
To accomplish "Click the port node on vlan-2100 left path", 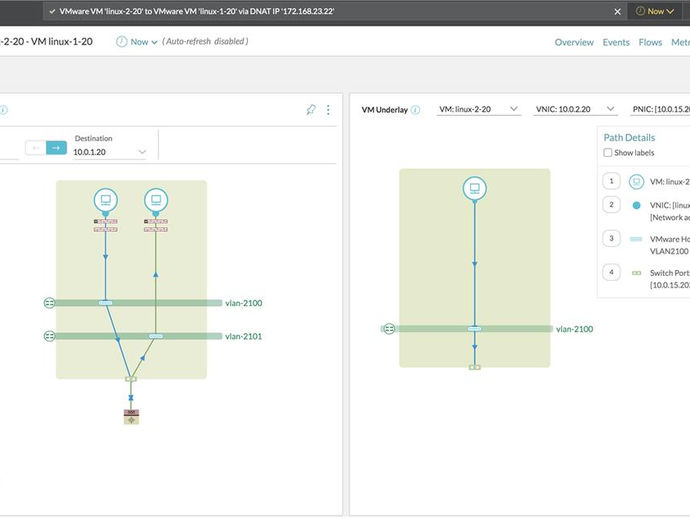I will coord(106,303).
